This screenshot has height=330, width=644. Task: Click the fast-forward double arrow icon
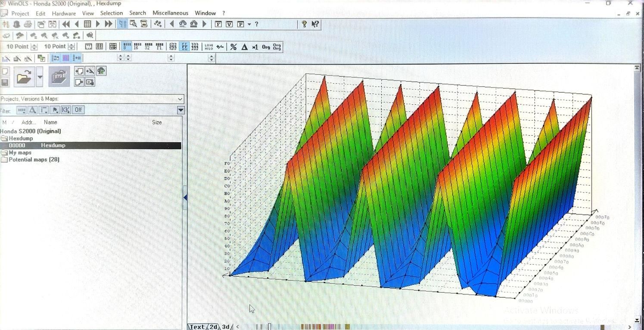(x=109, y=24)
